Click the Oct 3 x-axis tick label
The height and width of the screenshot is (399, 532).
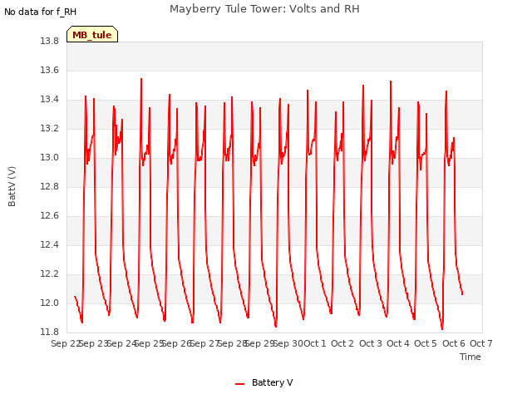pyautogui.click(x=371, y=343)
